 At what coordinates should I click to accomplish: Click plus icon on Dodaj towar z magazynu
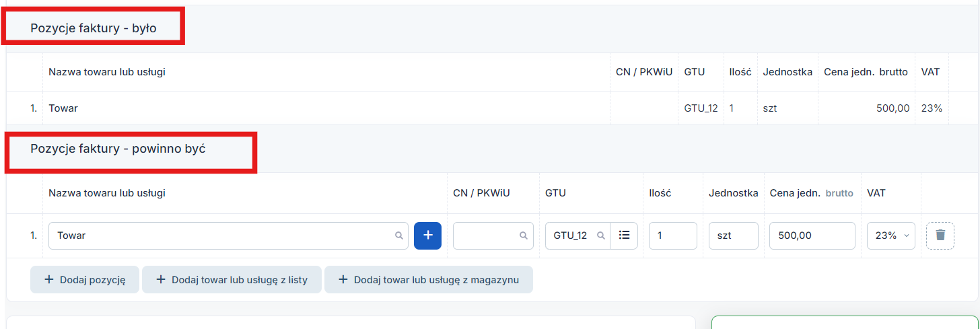pyautogui.click(x=343, y=280)
